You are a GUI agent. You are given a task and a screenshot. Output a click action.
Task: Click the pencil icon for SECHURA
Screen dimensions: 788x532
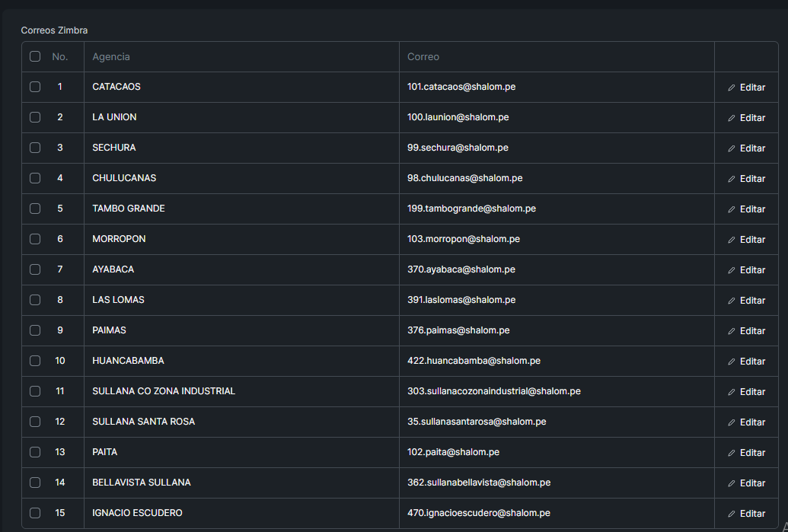point(732,148)
